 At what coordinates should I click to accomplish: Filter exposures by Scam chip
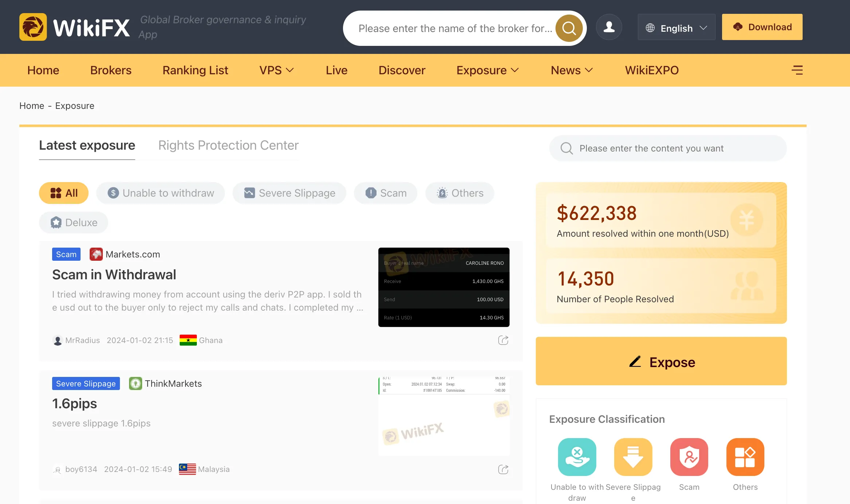(386, 193)
